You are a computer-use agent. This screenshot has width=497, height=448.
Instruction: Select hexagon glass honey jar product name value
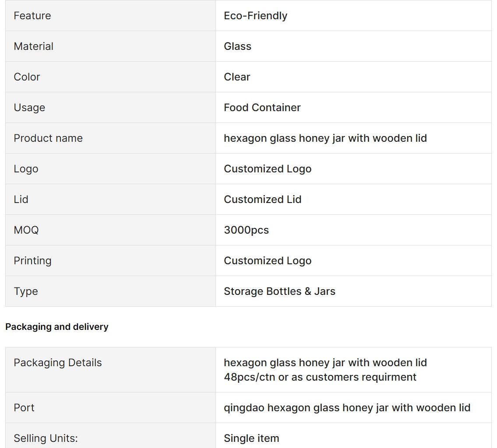325,138
